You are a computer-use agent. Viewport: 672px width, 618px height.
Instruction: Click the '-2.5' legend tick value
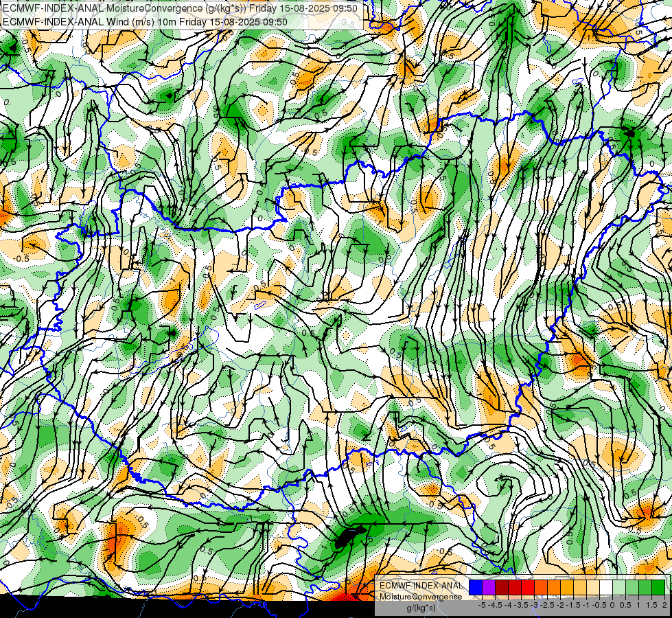pos(547,605)
